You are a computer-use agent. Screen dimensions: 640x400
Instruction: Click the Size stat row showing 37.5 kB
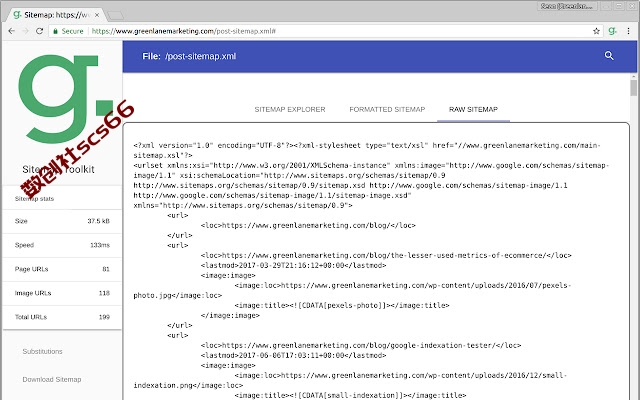point(62,221)
